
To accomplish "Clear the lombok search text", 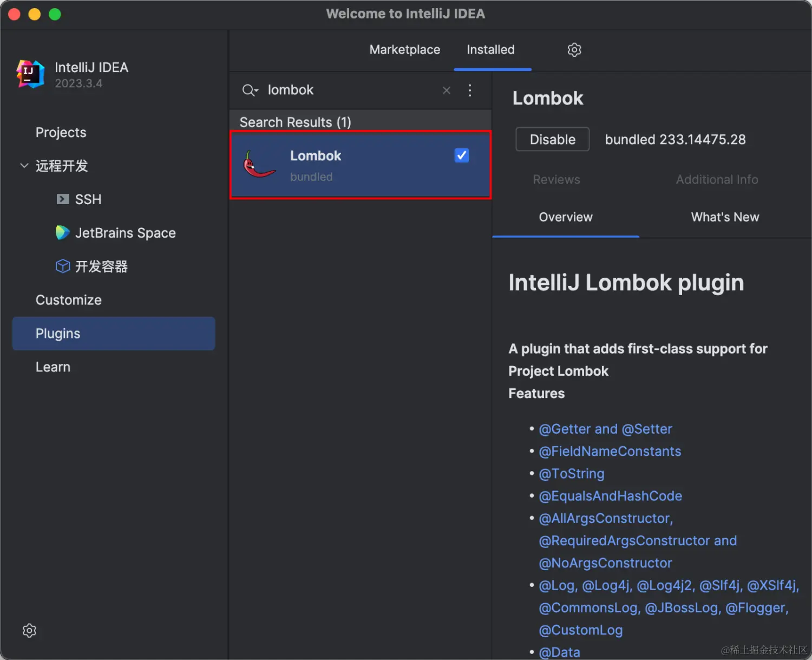I will tap(447, 90).
